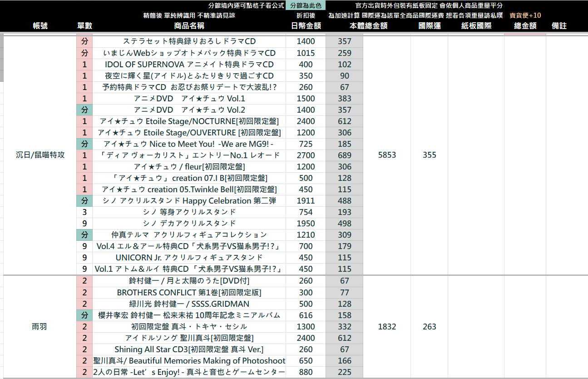Select the 國際運 header cell
Viewport: 588px width, 379px height.
click(x=430, y=26)
